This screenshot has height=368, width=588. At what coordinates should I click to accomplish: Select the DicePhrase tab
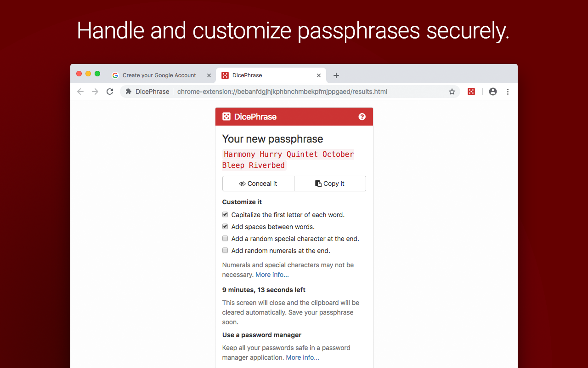click(271, 75)
